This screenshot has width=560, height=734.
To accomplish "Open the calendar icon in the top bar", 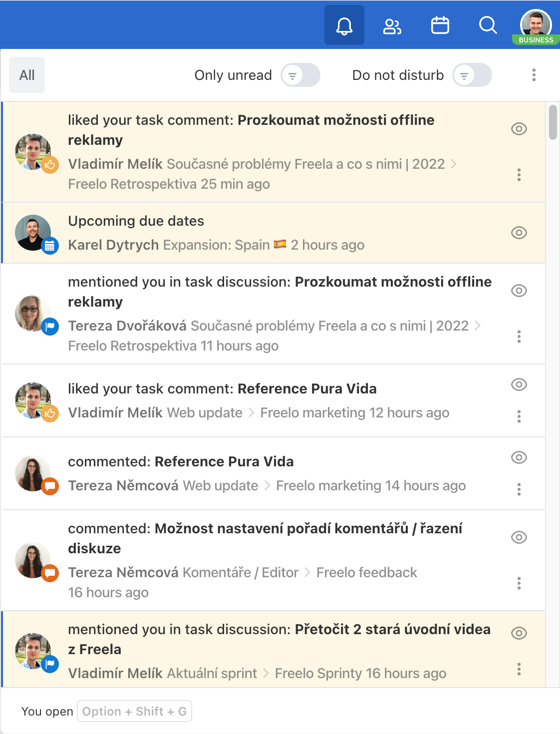I will [440, 25].
